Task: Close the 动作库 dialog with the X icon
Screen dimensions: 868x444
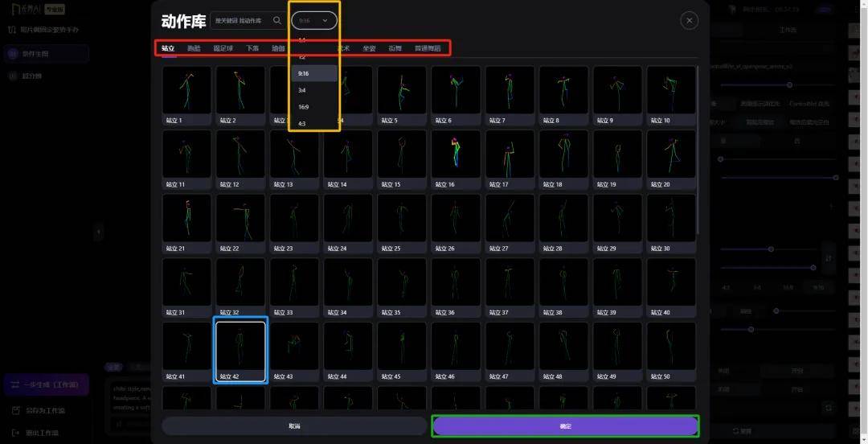Action: [x=689, y=21]
